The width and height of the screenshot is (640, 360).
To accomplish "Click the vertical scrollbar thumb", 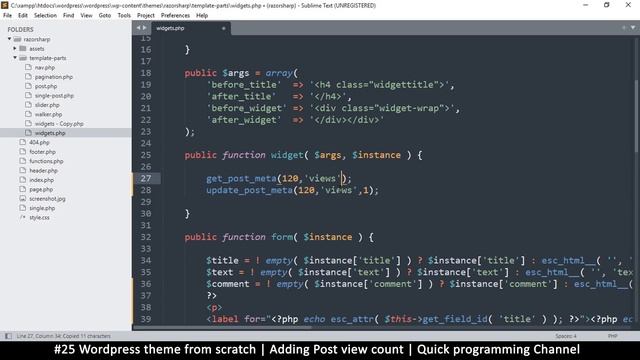I will click(x=637, y=116).
